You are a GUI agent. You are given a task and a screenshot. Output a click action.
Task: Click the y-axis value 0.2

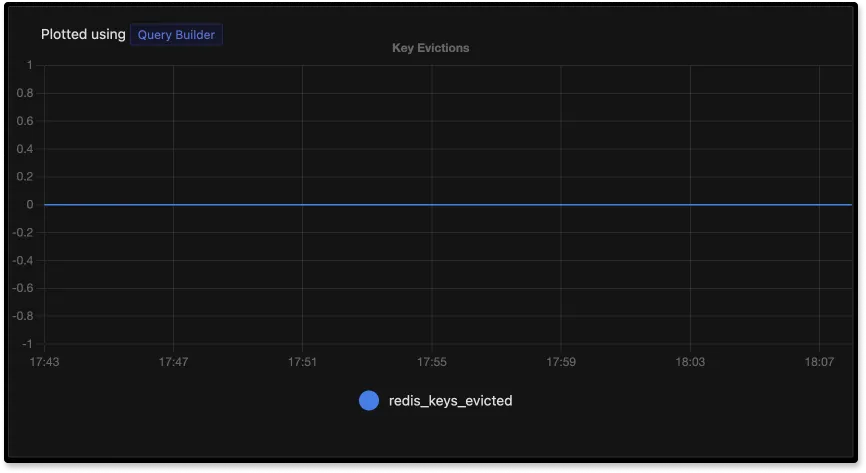coord(25,176)
